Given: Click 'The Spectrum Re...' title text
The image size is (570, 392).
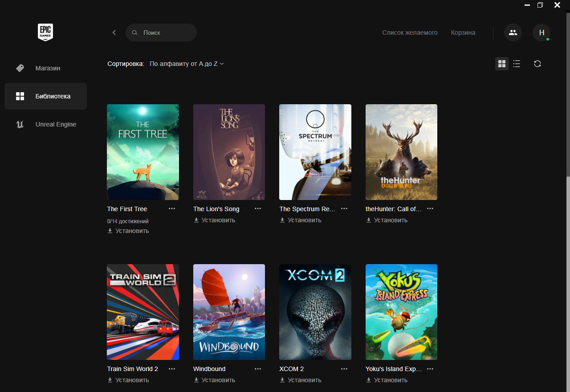Looking at the screenshot, I should click(307, 209).
